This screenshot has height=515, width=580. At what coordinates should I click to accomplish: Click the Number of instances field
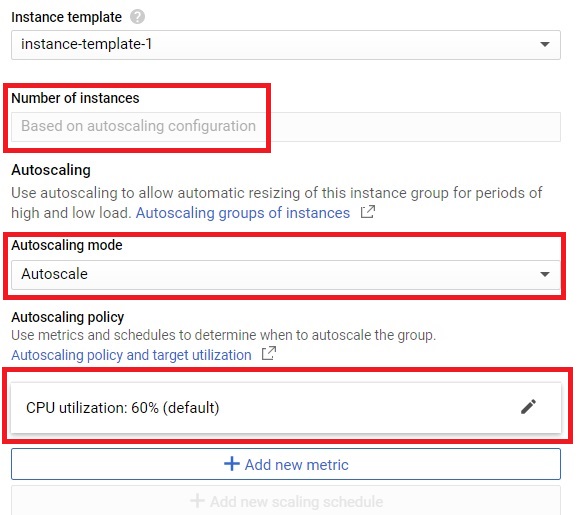tap(286, 127)
